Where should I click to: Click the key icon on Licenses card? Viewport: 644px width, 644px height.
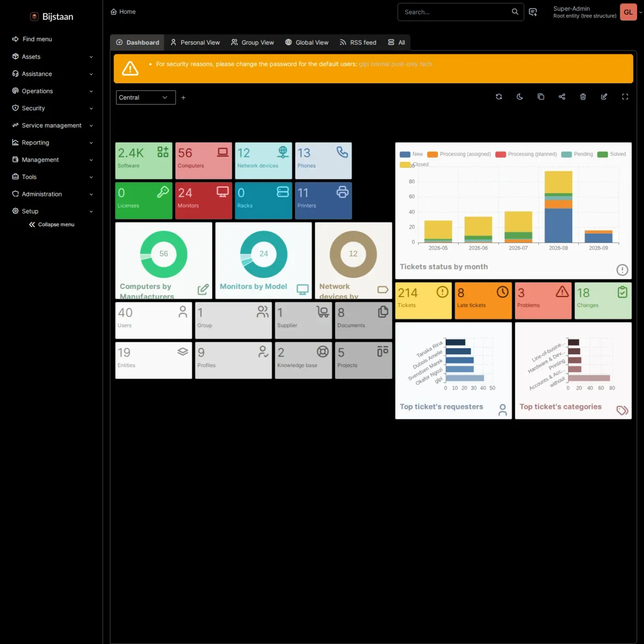[x=163, y=192]
